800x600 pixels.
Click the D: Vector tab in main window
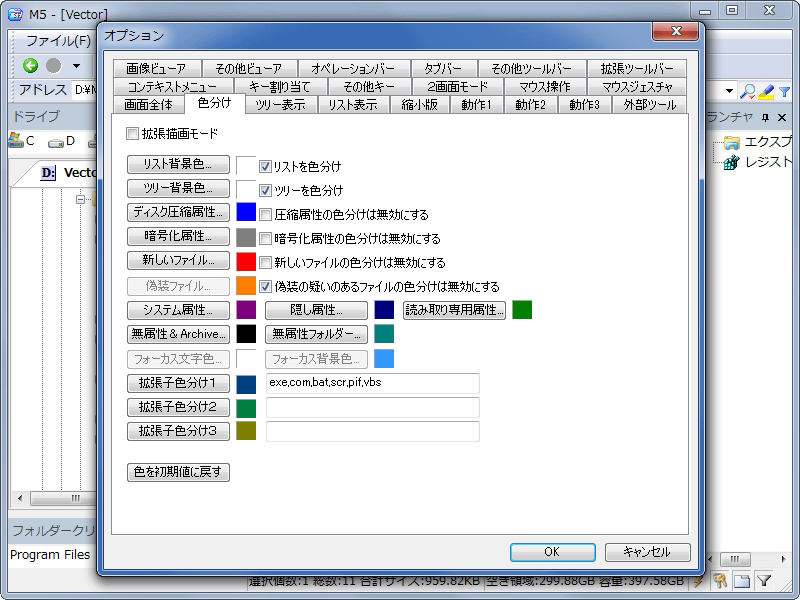point(68,172)
